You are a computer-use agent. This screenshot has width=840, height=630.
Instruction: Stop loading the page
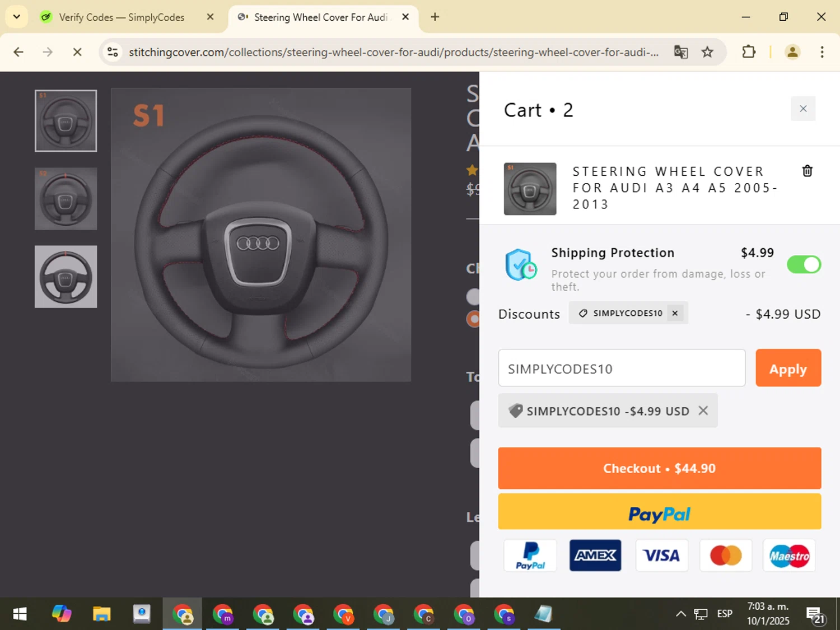coord(77,52)
